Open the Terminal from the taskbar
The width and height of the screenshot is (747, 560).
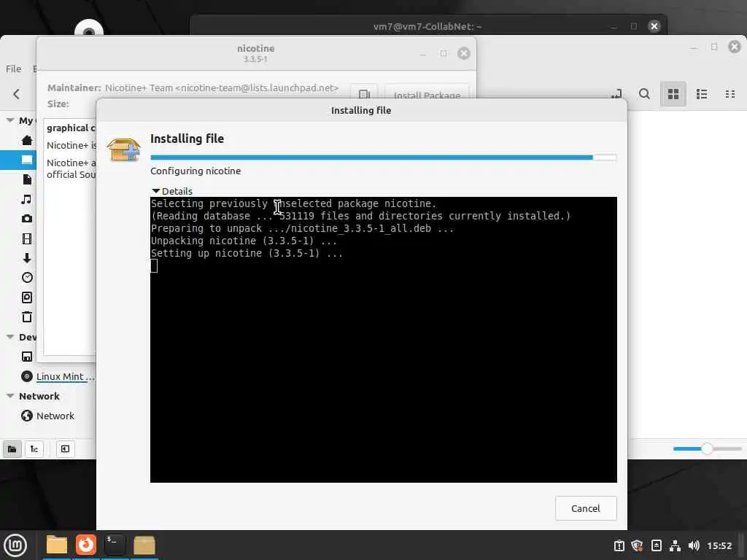pos(115,545)
